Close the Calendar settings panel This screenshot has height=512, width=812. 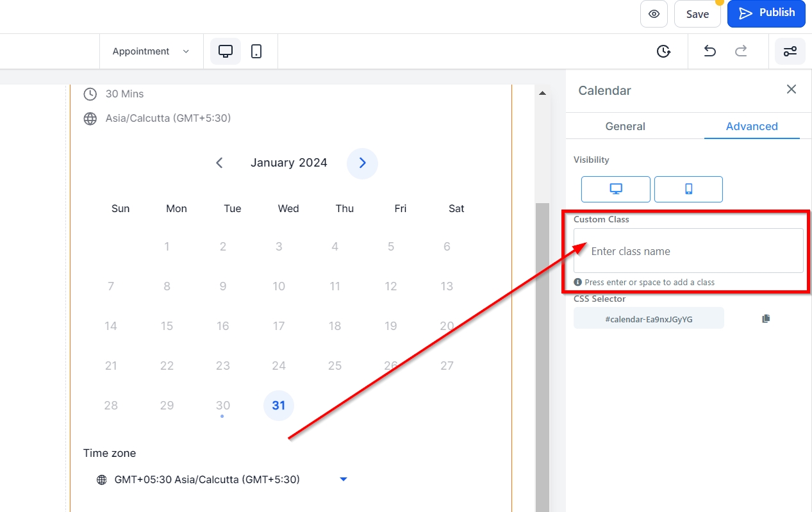point(791,90)
